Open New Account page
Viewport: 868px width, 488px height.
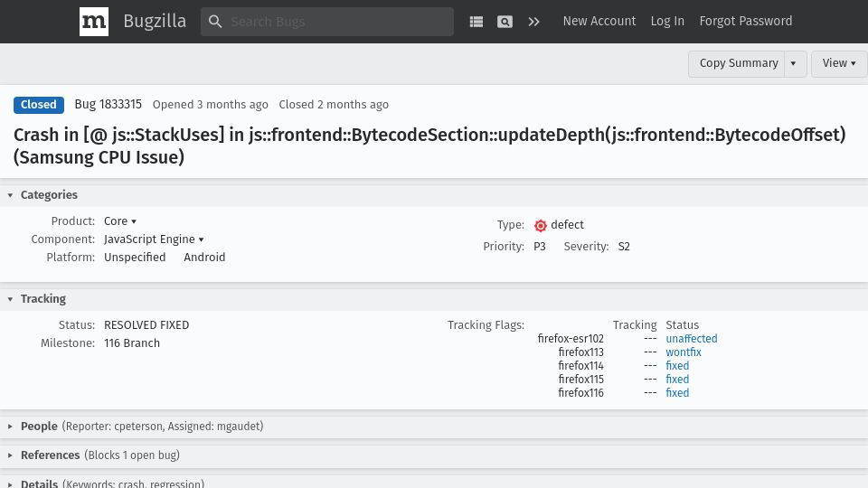point(599,21)
